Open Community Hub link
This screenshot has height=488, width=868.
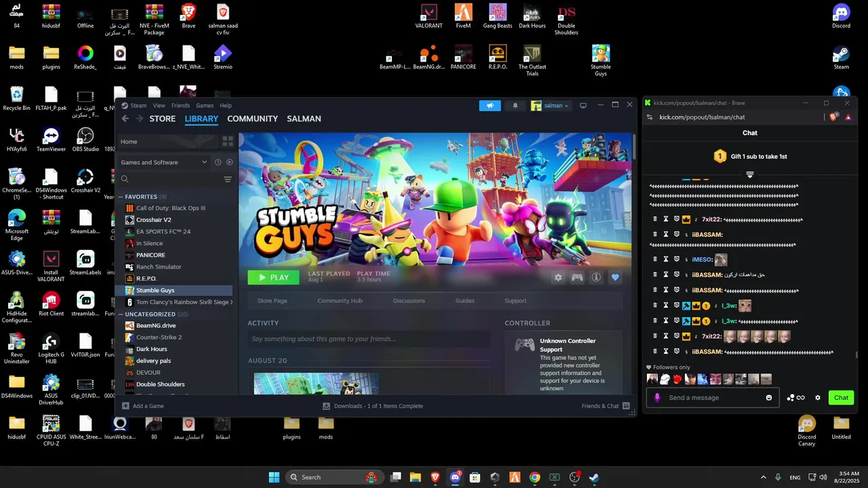pos(340,301)
